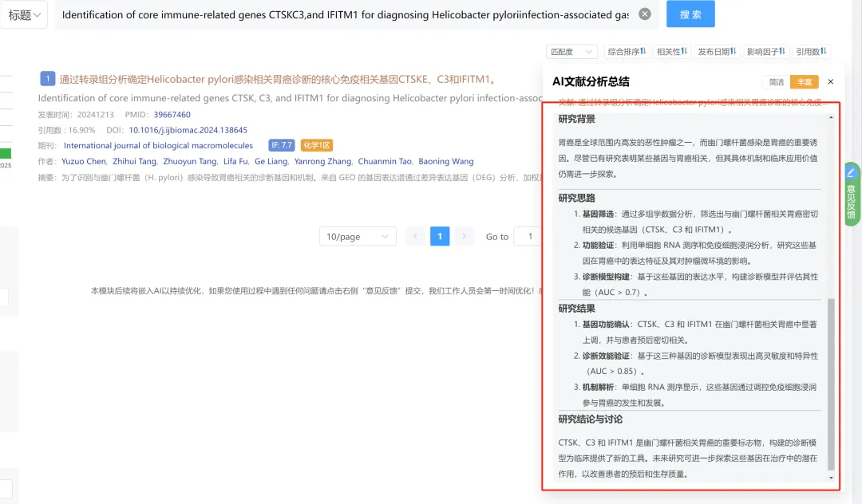Open PMID 39667460 link
The image size is (862, 504).
[172, 115]
